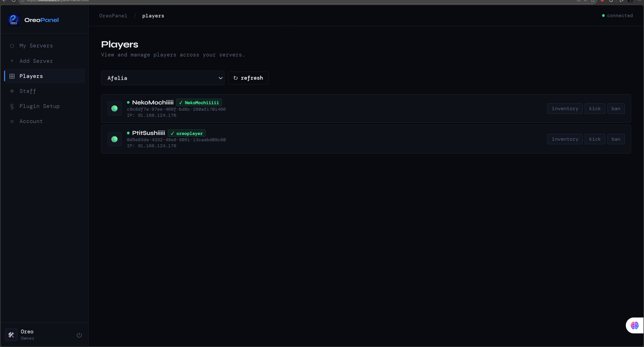Click the Players page heading
Viewport: 644px width, 347px height.
click(120, 44)
